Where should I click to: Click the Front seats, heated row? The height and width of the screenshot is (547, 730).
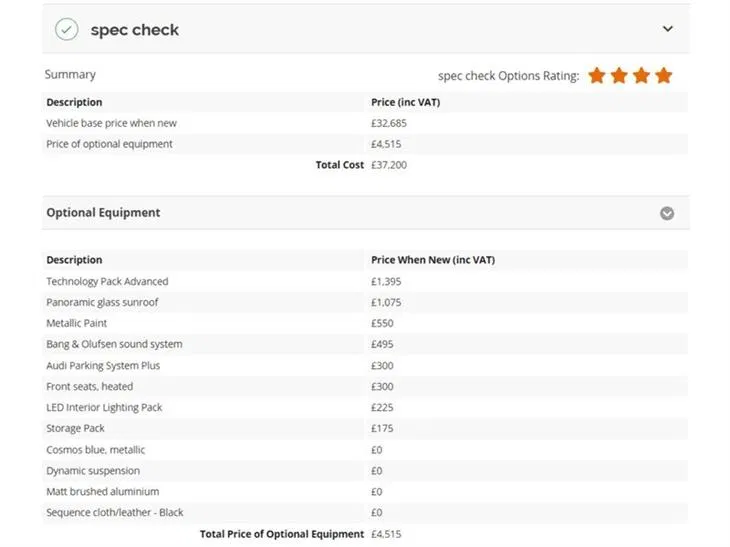pos(365,386)
